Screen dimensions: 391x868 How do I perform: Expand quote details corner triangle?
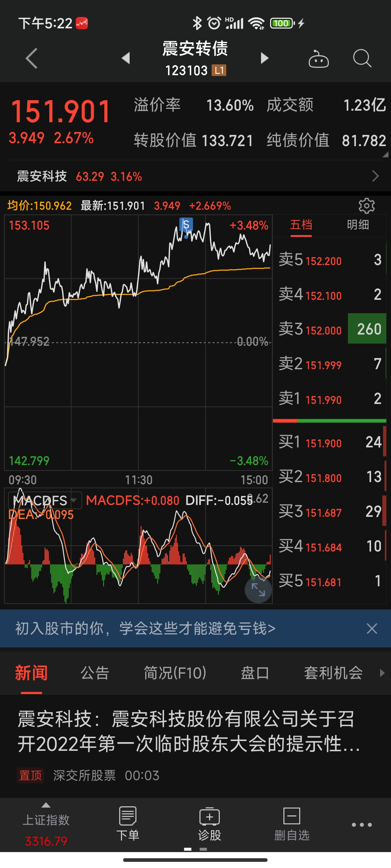coord(385,154)
